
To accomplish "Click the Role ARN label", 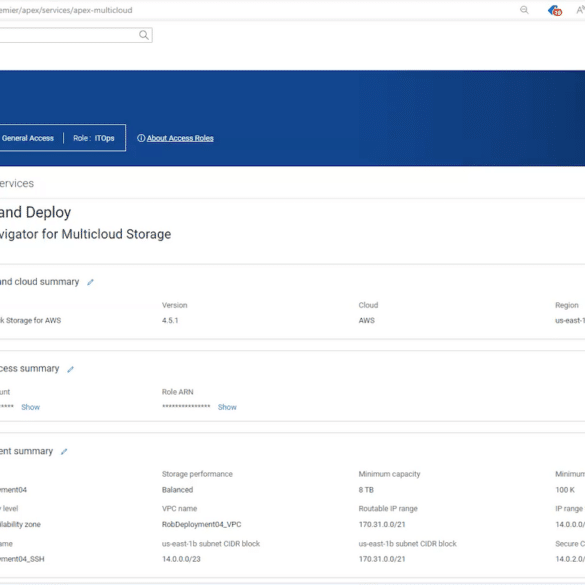I will click(178, 392).
